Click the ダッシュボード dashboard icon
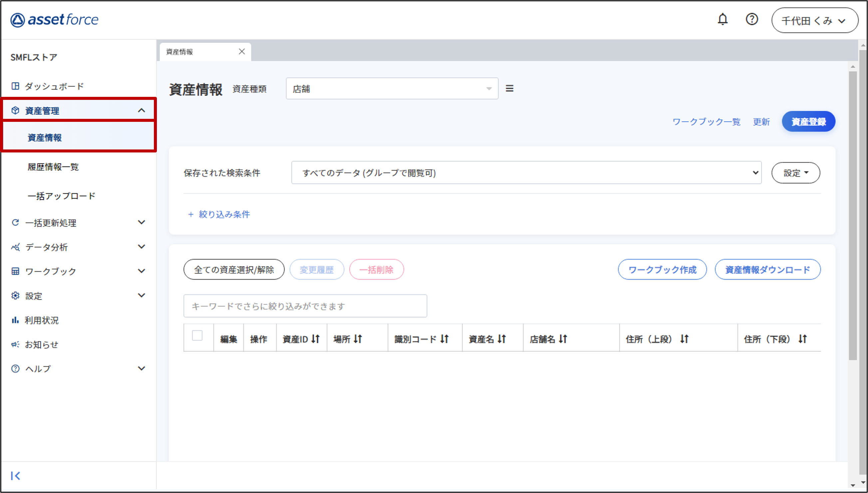Viewport: 868px width, 493px height. click(x=15, y=86)
